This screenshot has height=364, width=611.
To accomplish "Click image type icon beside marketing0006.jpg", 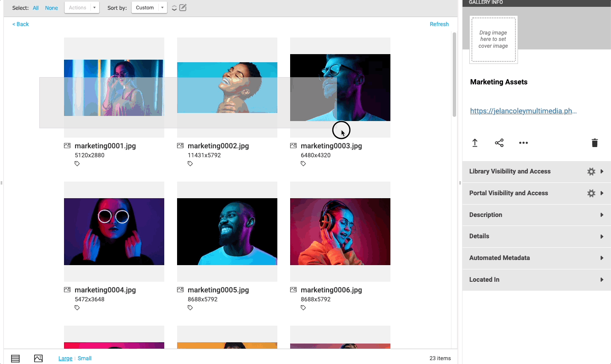I will (294, 290).
